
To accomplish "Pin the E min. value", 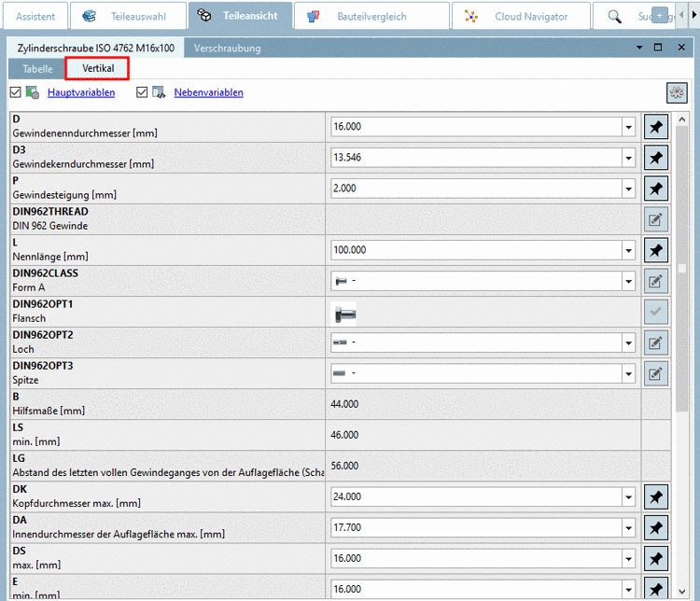I will click(x=656, y=589).
